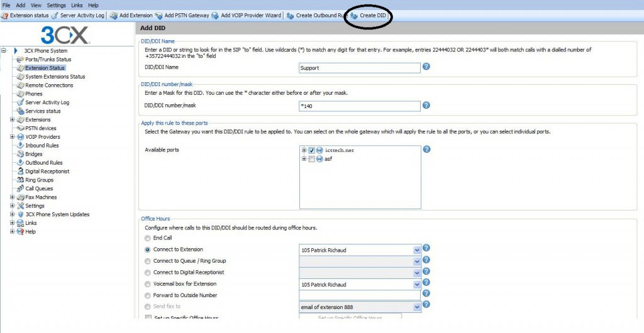Select the End Call radio option
Screen dimensions: 644x333
coord(148,238)
